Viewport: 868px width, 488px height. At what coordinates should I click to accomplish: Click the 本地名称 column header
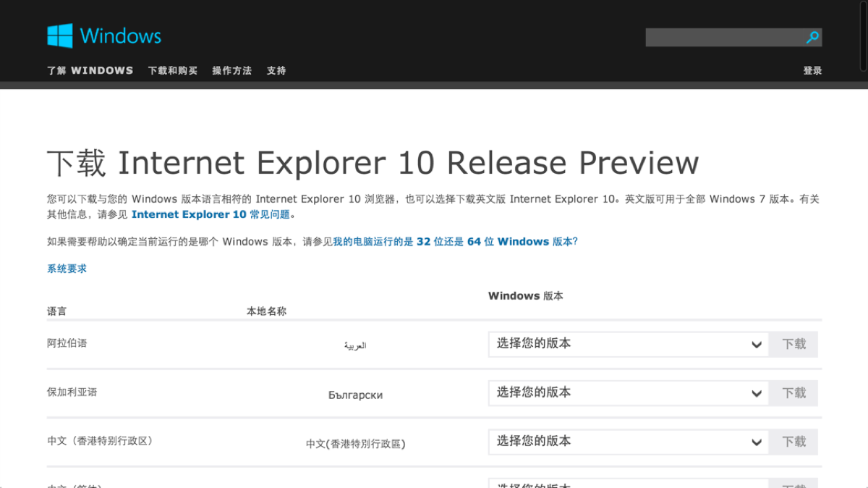[266, 311]
